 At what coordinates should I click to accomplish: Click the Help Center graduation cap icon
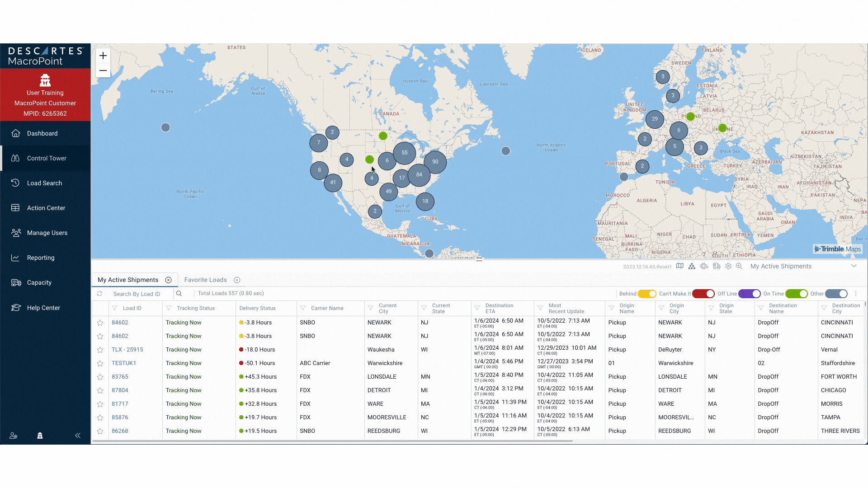16,308
